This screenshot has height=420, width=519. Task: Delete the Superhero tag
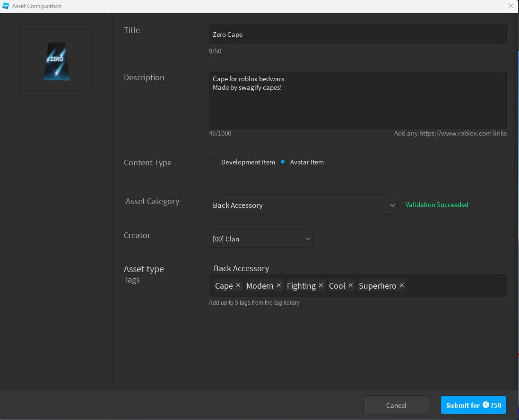[401, 285]
